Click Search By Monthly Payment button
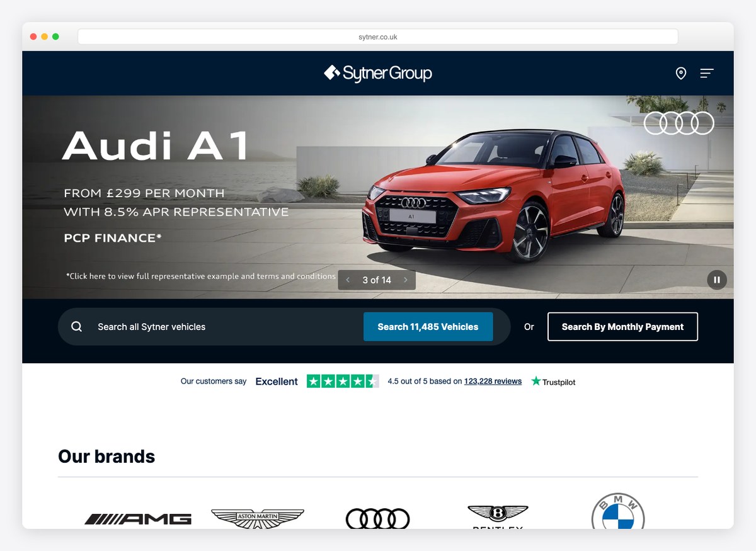This screenshot has width=756, height=551. [x=622, y=327]
